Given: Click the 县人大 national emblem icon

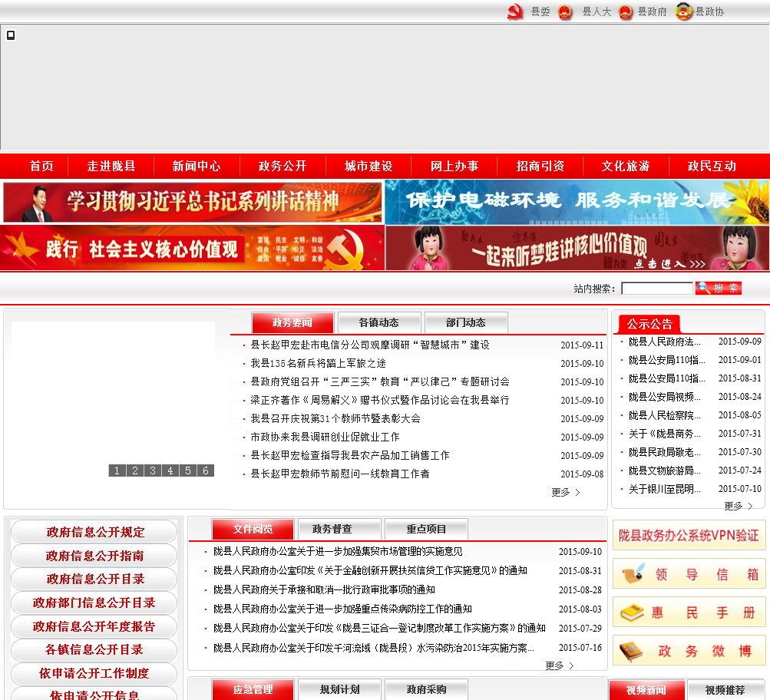Looking at the screenshot, I should coord(565,12).
